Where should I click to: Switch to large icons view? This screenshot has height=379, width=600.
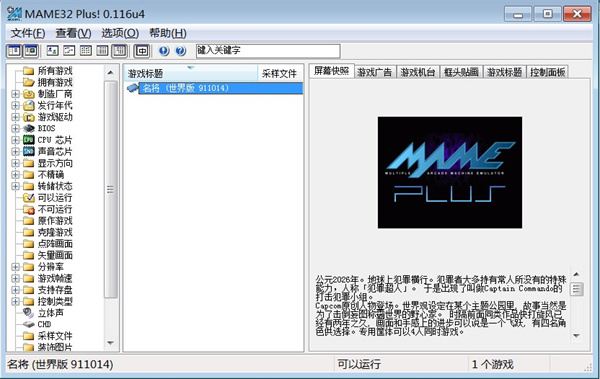[52, 51]
